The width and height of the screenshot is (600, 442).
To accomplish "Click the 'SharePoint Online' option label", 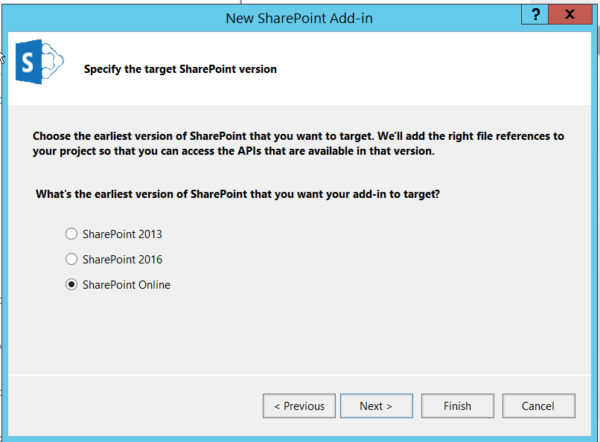I will (x=126, y=285).
